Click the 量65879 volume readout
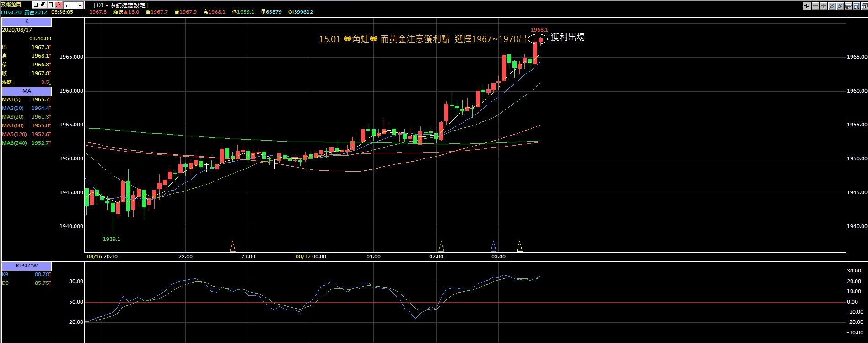Viewport: 868px width, 343px height. point(271,12)
